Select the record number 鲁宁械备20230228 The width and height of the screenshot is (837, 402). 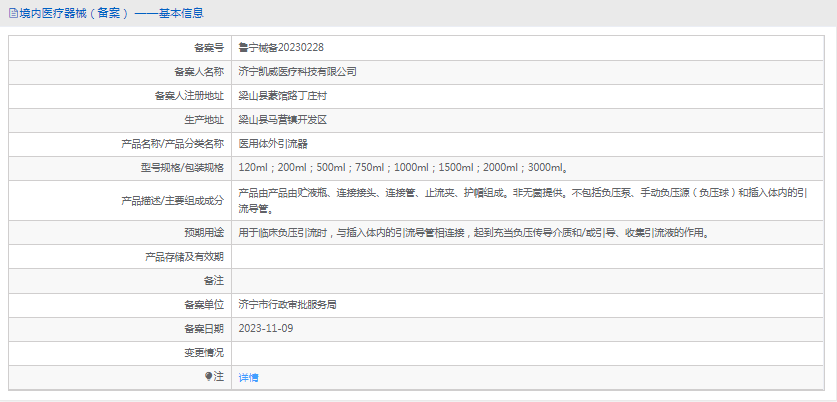pyautogui.click(x=281, y=48)
